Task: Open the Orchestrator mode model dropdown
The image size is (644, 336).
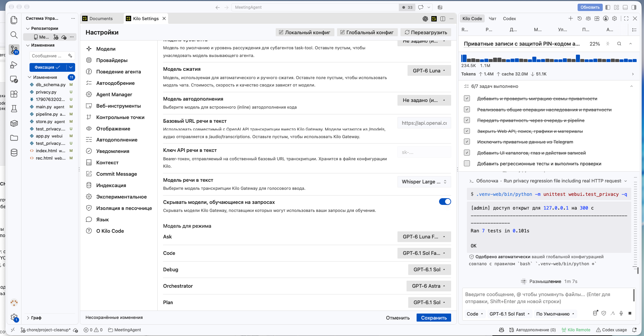Action: click(429, 286)
